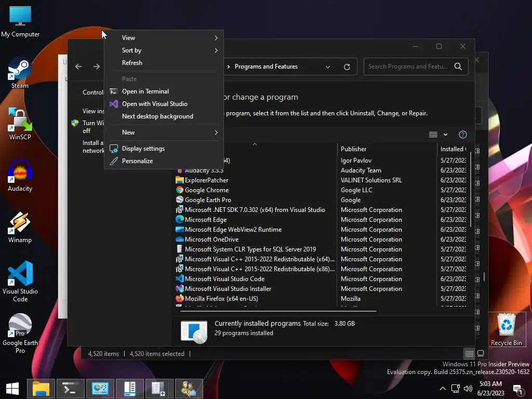Click the vertical scrollbar of program list
The image size is (532, 399).
pyautogui.click(x=471, y=190)
